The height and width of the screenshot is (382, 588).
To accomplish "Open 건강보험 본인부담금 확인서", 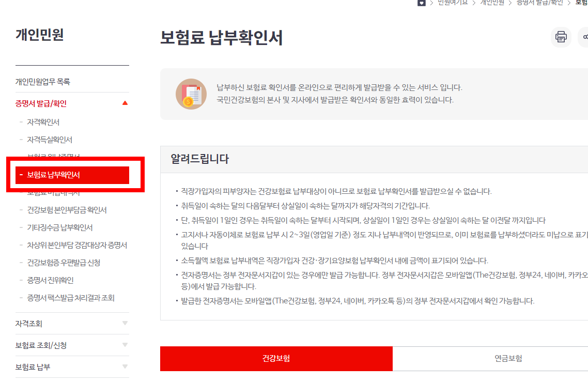I will pyautogui.click(x=67, y=209).
